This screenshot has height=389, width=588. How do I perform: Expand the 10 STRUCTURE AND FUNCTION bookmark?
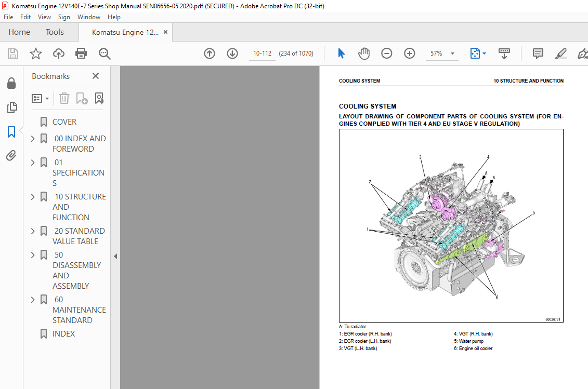pyautogui.click(x=33, y=197)
